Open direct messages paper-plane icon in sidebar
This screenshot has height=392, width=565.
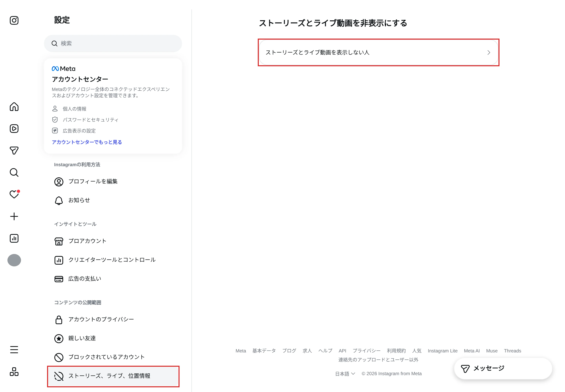click(14, 151)
